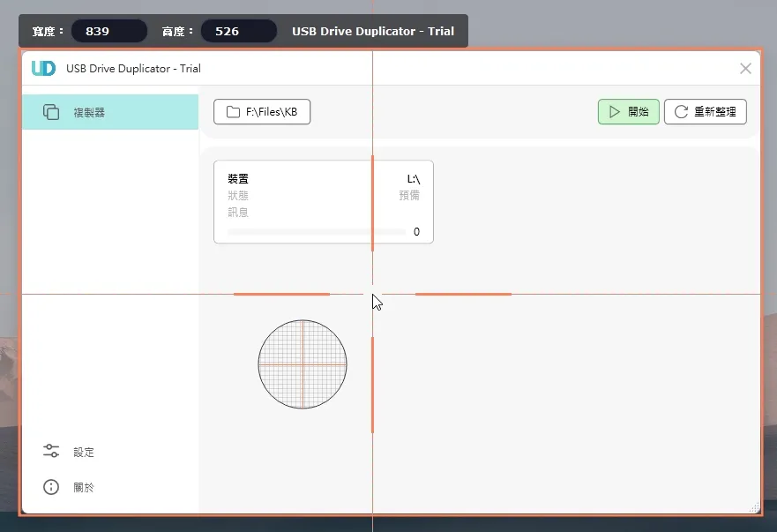Click the 關於 info circle icon
The height and width of the screenshot is (532, 777).
pos(51,487)
